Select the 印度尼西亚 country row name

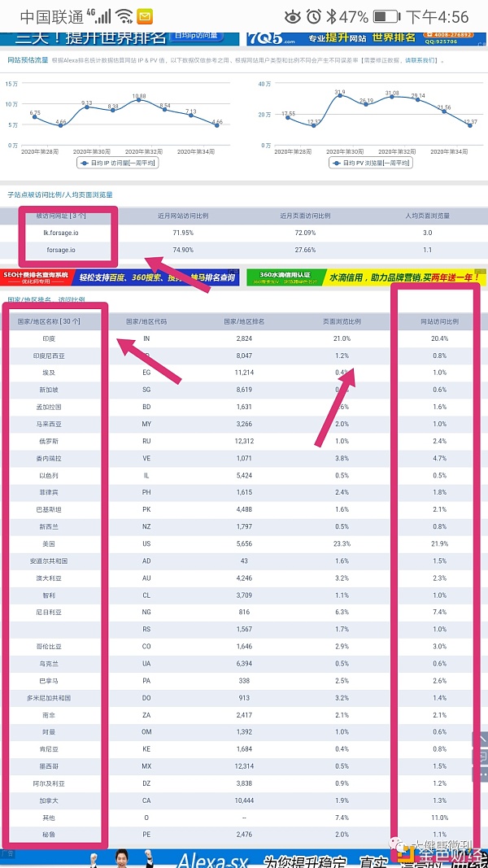point(48,355)
